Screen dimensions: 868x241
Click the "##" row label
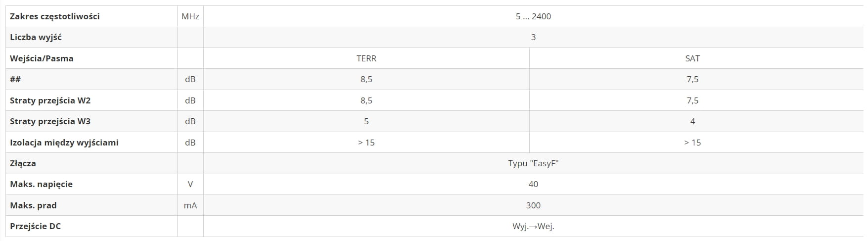[x=15, y=79]
